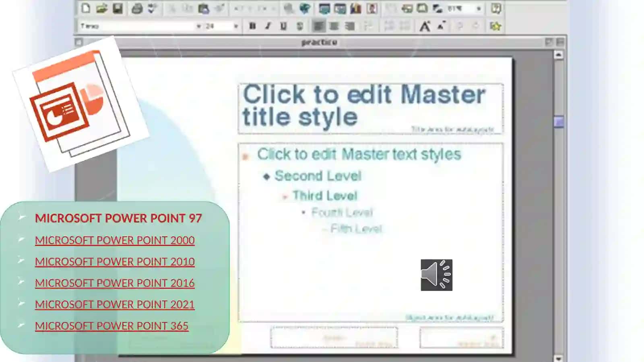This screenshot has width=644, height=362.
Task: Click the scroll up arrow of the slide window
Action: pos(558,54)
